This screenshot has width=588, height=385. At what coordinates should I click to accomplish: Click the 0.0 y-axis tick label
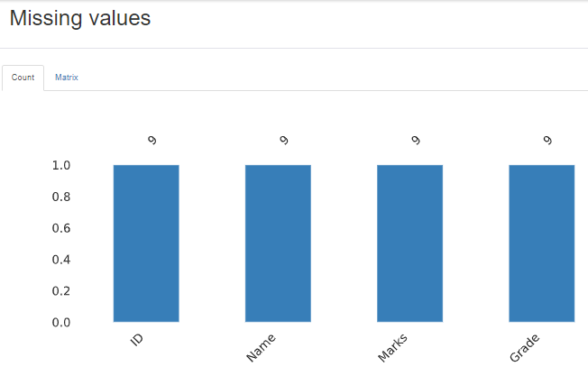click(x=61, y=323)
